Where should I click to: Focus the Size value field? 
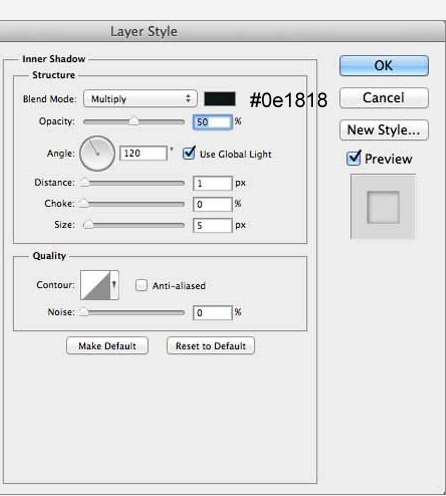point(212,225)
